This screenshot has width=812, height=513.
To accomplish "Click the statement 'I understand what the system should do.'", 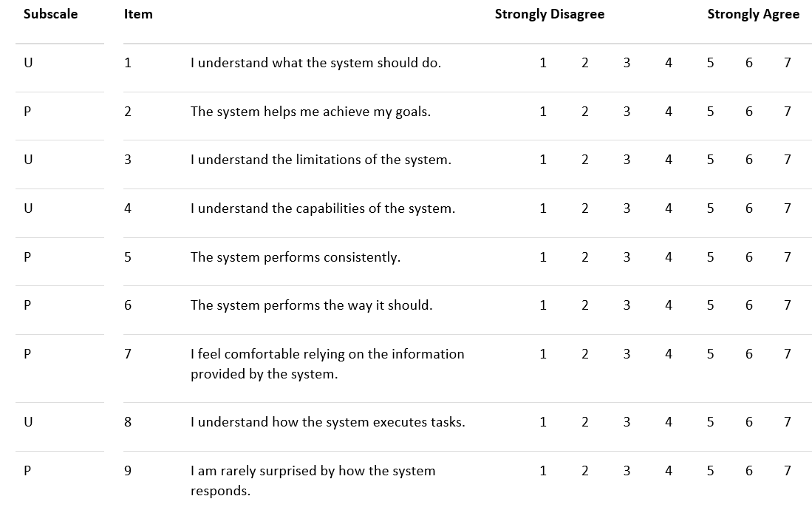I will [x=315, y=63].
